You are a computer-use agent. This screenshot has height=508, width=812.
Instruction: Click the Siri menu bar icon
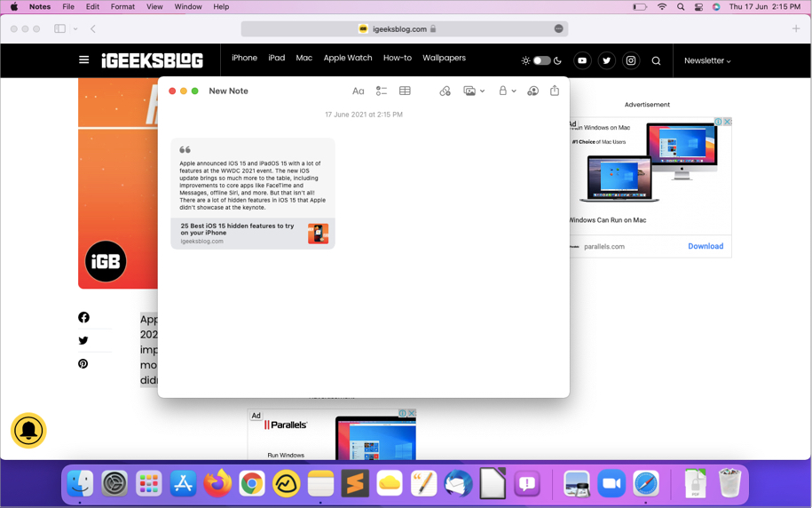pos(716,7)
